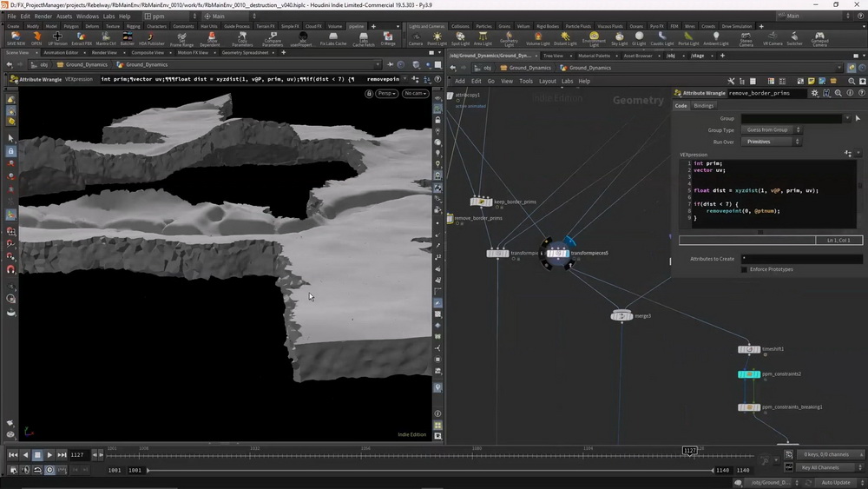Open the Run Over Primitives dropdown

pyautogui.click(x=771, y=142)
